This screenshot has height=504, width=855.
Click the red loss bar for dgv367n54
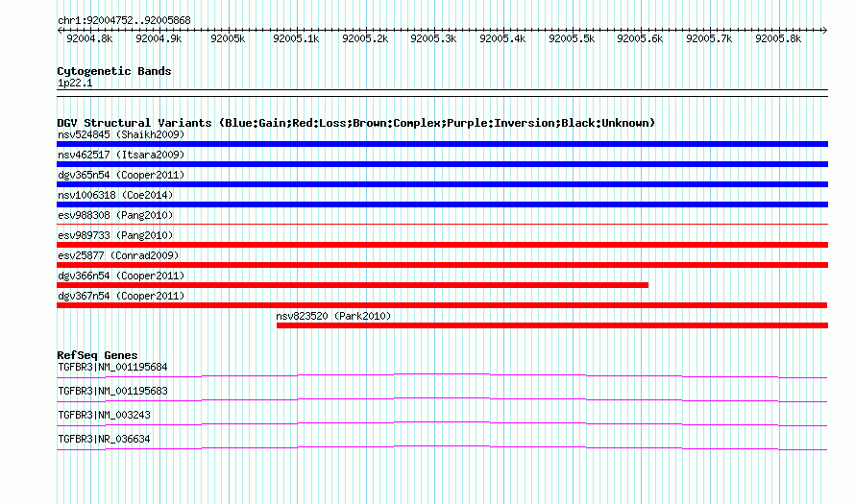[x=442, y=305]
